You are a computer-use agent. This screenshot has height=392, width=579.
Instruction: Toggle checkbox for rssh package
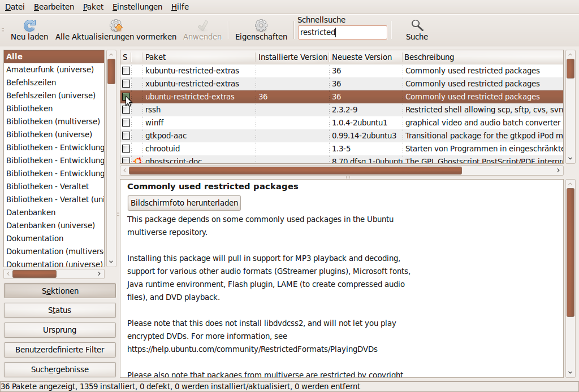(x=126, y=110)
